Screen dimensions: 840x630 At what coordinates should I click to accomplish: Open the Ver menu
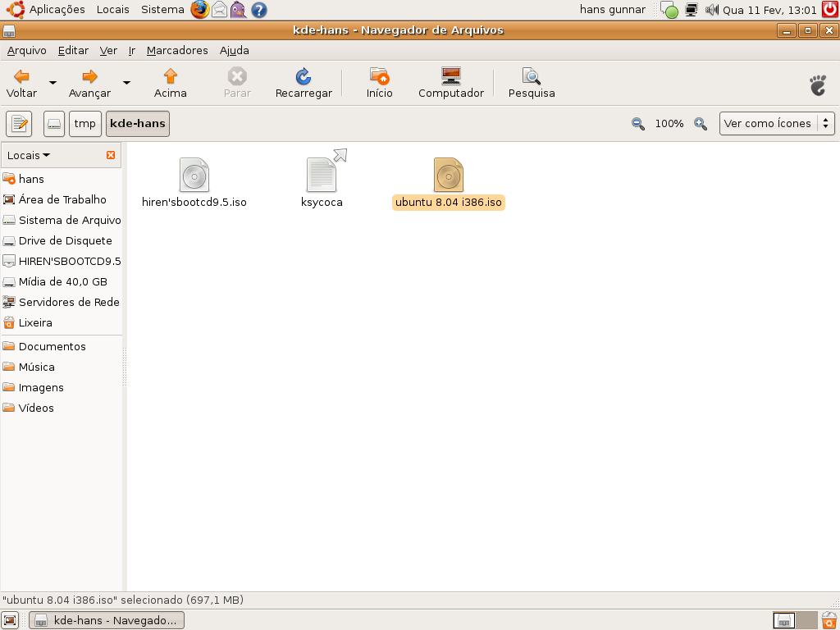(108, 50)
